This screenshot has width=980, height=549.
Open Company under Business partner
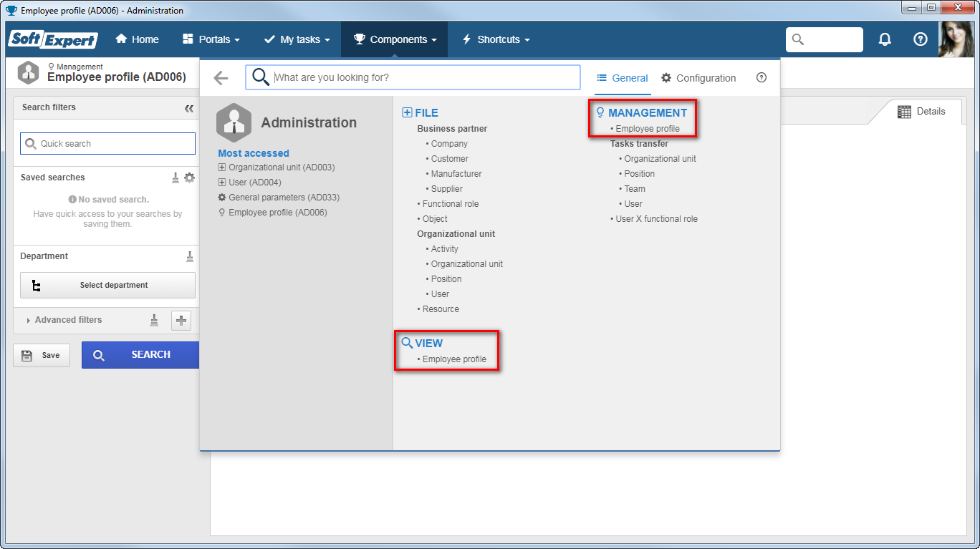[449, 144]
